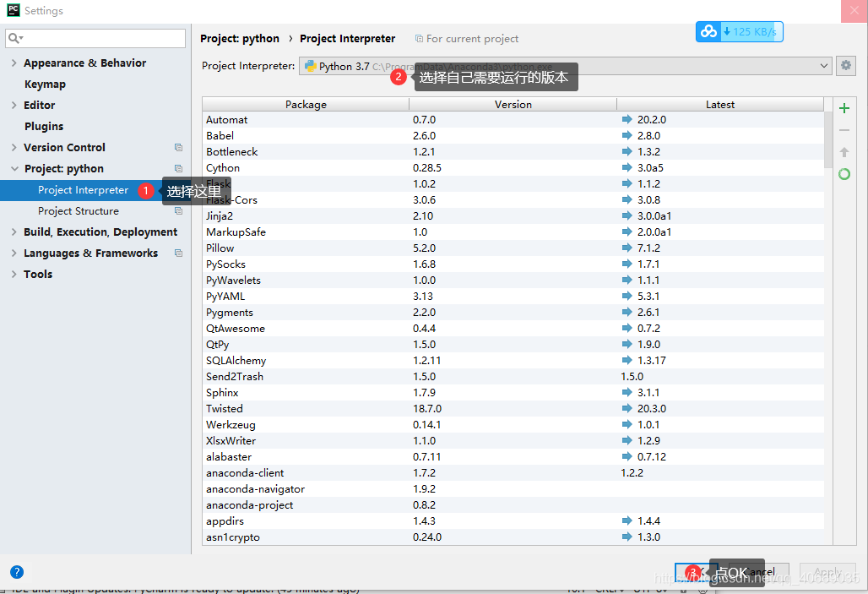
Task: Expand Appearance & Behavior section
Action: click(14, 63)
